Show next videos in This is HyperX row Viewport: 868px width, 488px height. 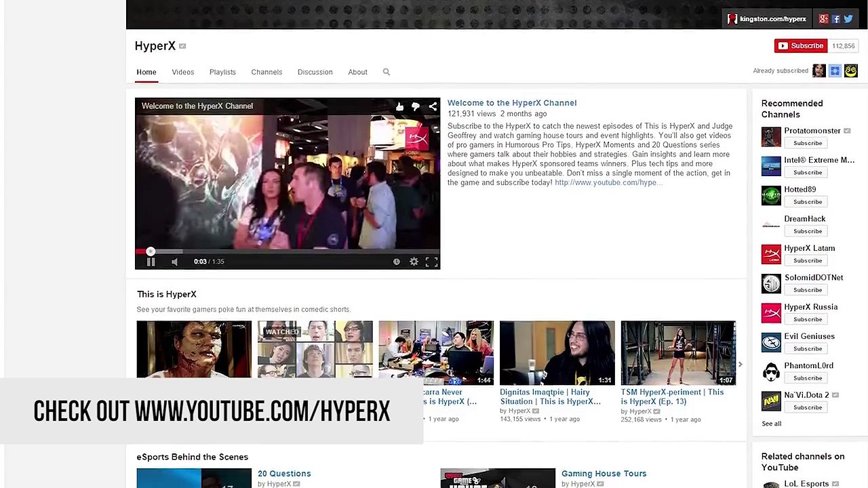740,365
